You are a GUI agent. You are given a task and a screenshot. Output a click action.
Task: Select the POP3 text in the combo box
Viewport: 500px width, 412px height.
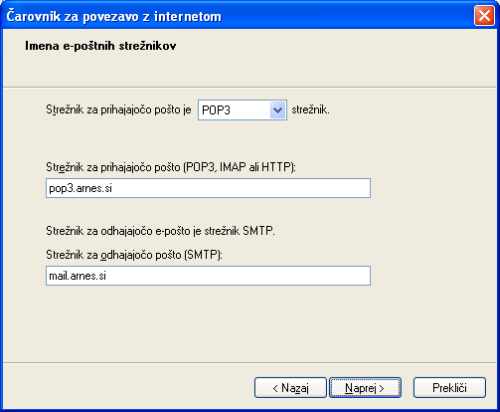tap(216, 110)
